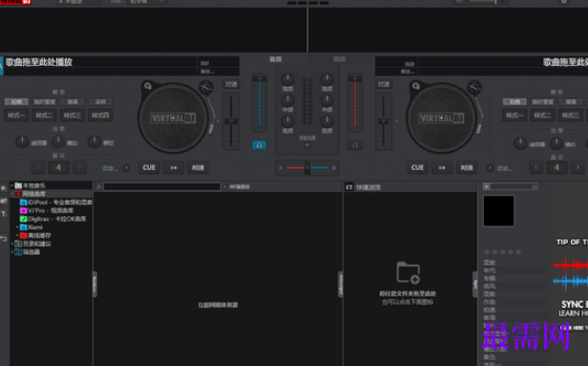Click small icon at left turntable corner

tap(147, 86)
